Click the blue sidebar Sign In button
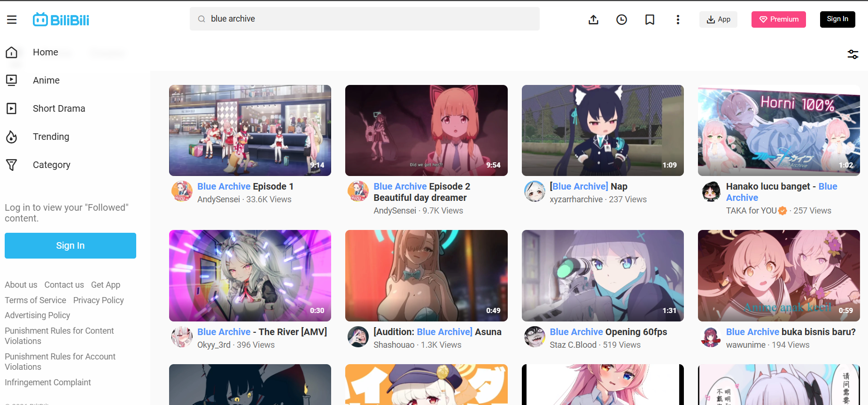 (70, 245)
